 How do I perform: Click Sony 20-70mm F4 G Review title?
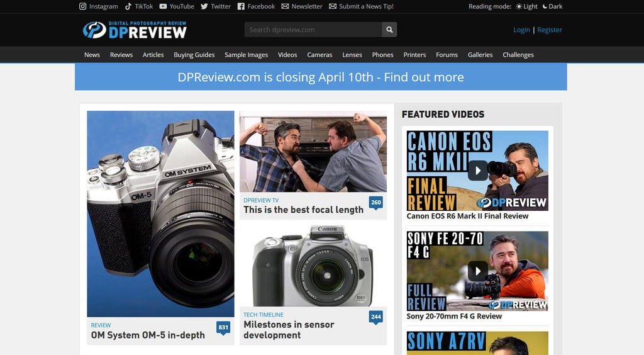click(x=454, y=317)
